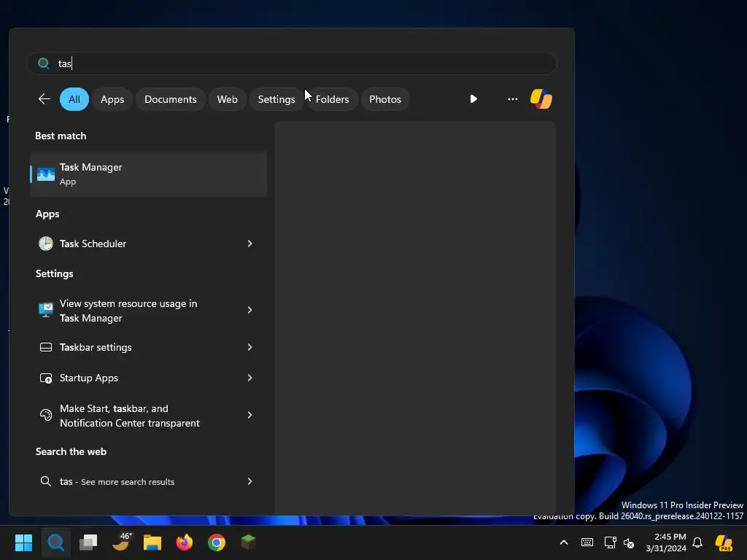Click the search box magnifier icon
This screenshot has height=560, width=747.
click(x=43, y=63)
